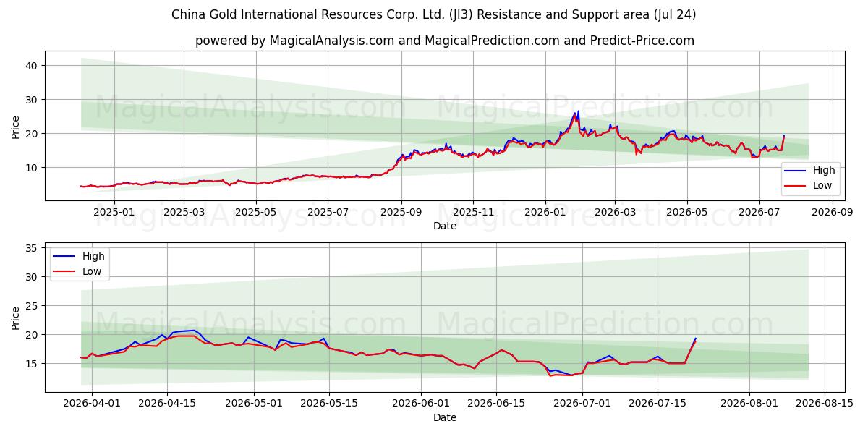Select the 2026-04-01 tick label

pos(91,404)
